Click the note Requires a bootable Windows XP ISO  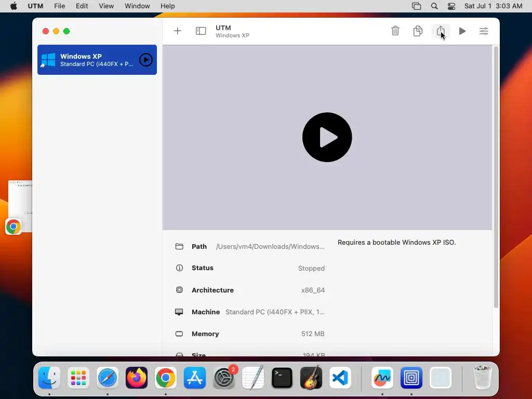[x=396, y=242]
